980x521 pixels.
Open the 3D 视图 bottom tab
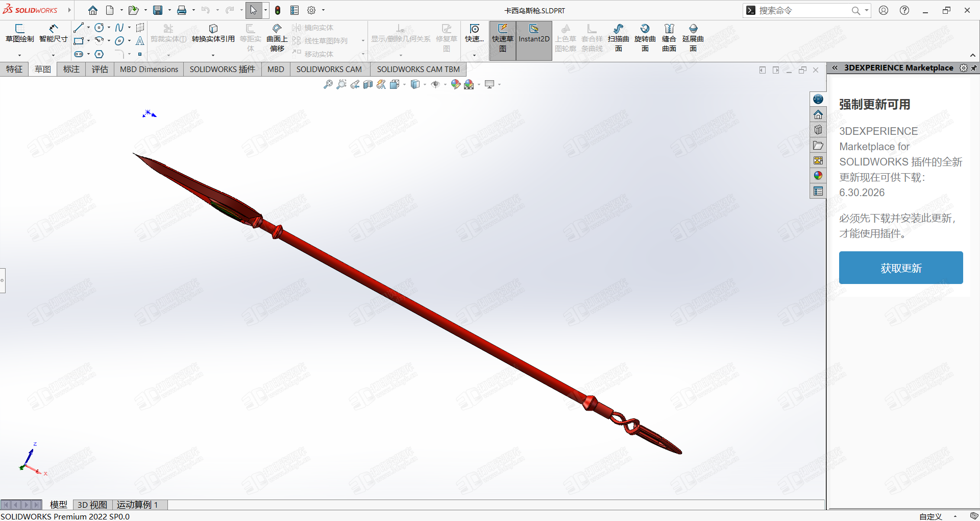pos(92,505)
